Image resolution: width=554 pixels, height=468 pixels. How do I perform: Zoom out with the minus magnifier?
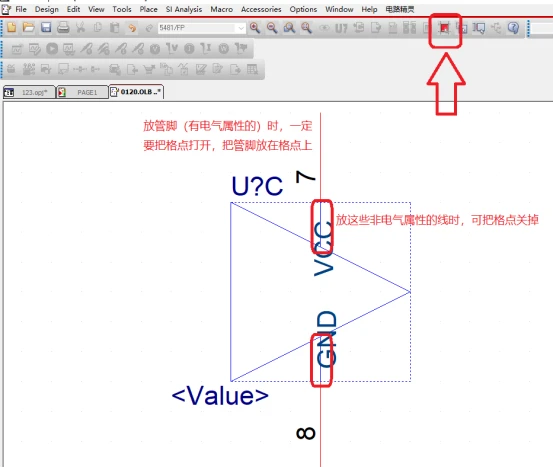pos(272,28)
